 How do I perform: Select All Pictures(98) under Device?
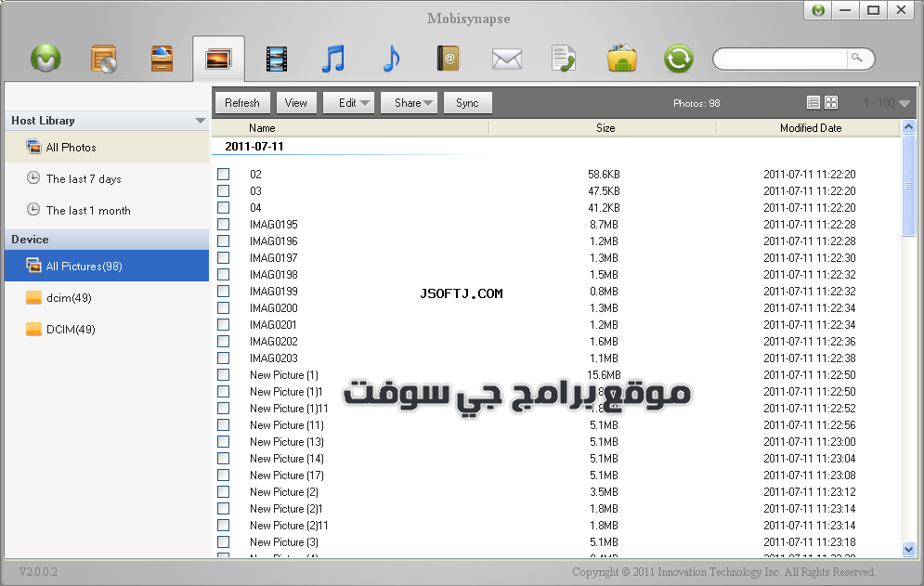pos(107,266)
